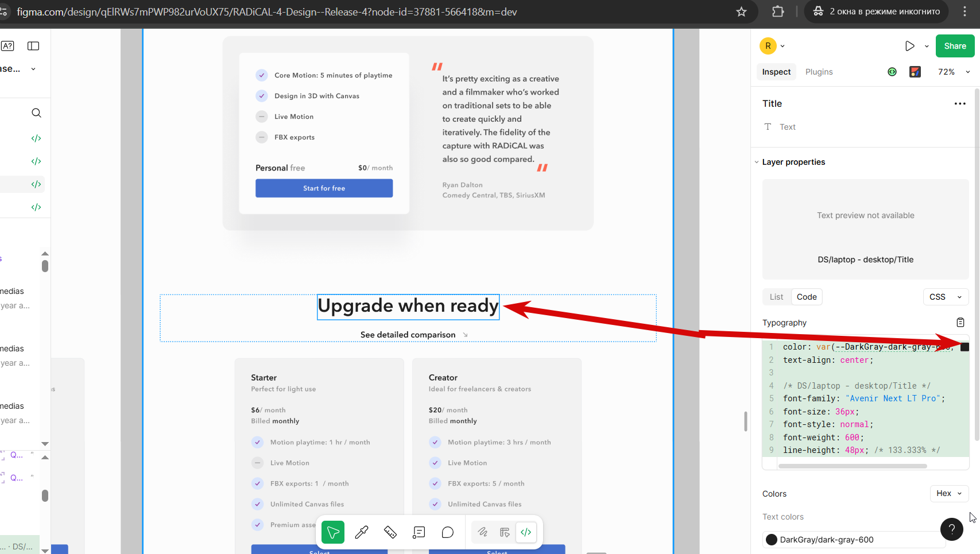Viewport: 980px width, 554px height.
Task: Click the highlighted ready-for-dev page icon
Action: 36,184
